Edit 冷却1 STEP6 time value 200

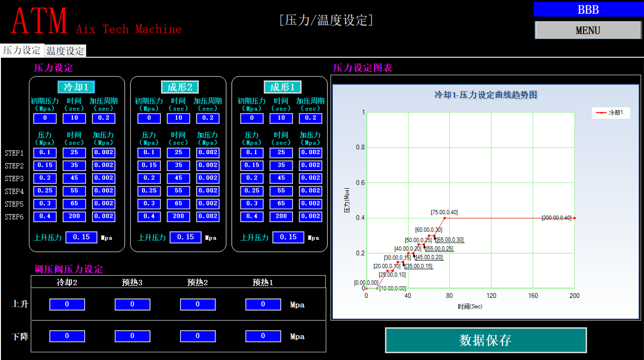[74, 216]
